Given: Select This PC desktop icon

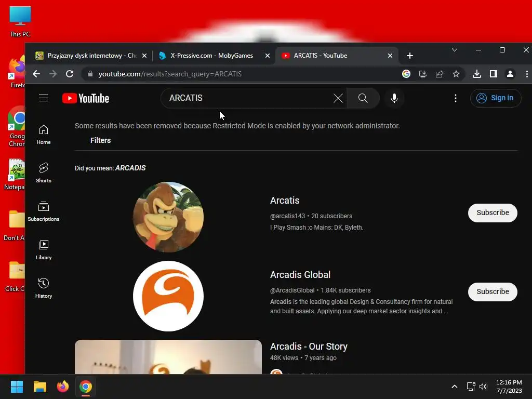Looking at the screenshot, I should tap(20, 22).
